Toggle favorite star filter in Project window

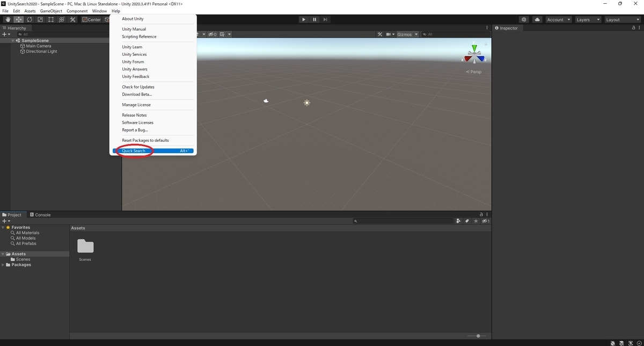tap(475, 221)
